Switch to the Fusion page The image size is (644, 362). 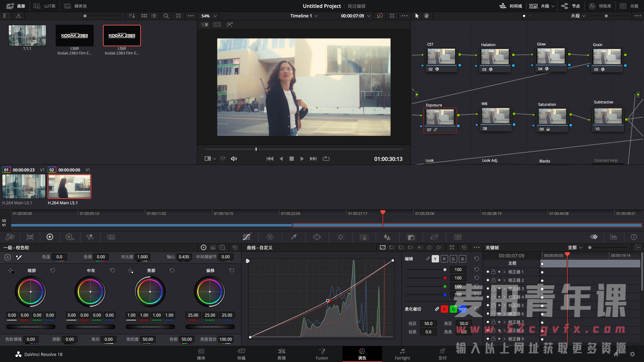(322, 354)
